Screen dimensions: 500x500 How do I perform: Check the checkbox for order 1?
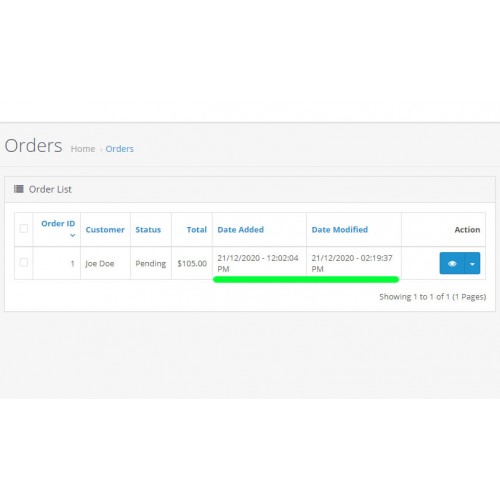point(24,262)
